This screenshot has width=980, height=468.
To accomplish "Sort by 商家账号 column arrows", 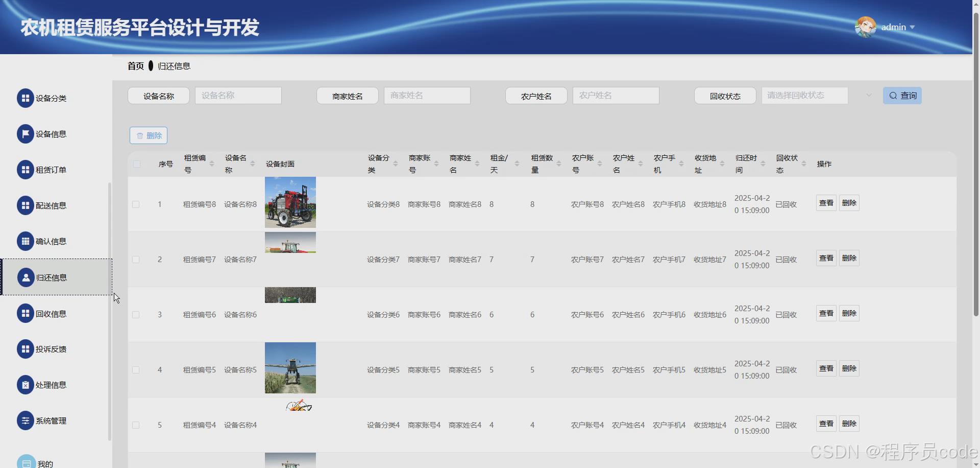I will [436, 164].
